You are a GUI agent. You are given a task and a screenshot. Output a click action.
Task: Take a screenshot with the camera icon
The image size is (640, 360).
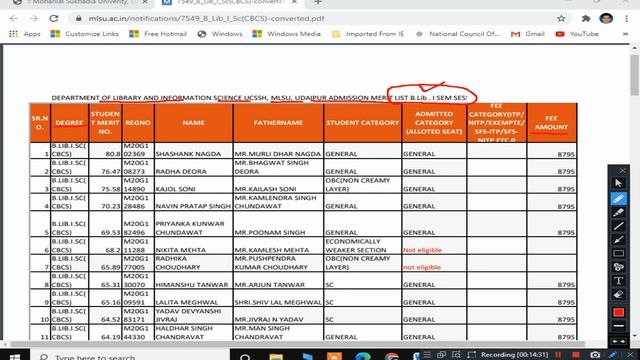(x=595, y=355)
